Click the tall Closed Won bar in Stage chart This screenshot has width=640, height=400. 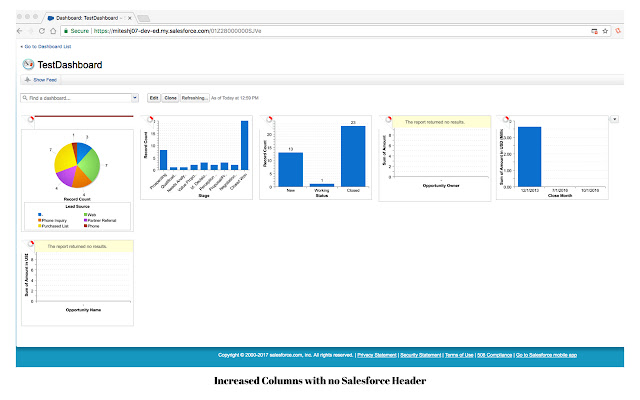244,145
